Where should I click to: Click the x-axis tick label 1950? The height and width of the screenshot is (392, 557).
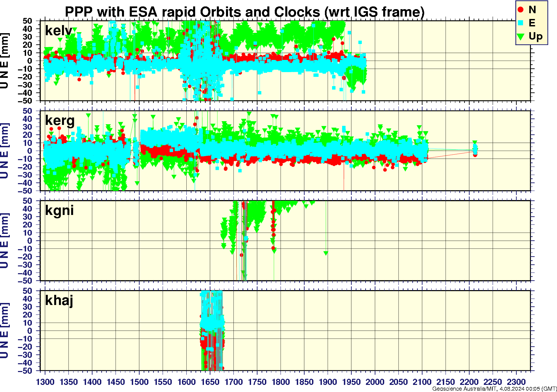tap(351, 382)
